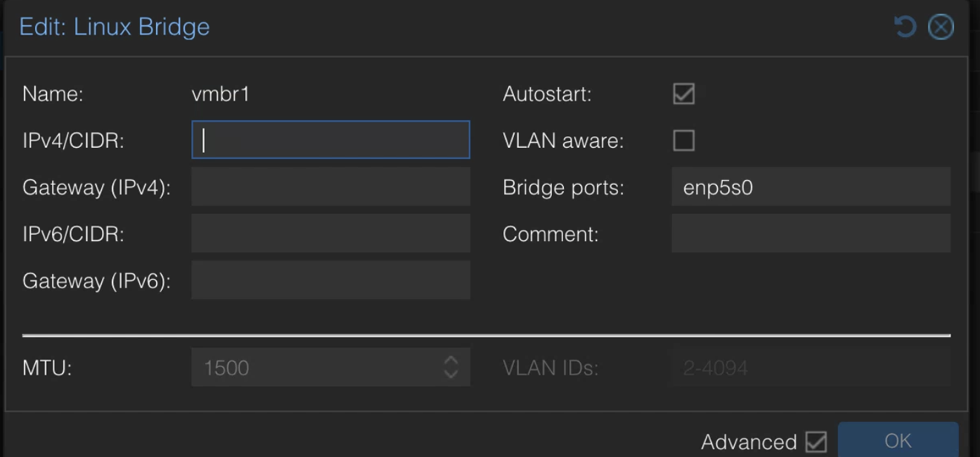Increase MTU with the up arrow
The width and height of the screenshot is (980, 457).
tap(451, 360)
